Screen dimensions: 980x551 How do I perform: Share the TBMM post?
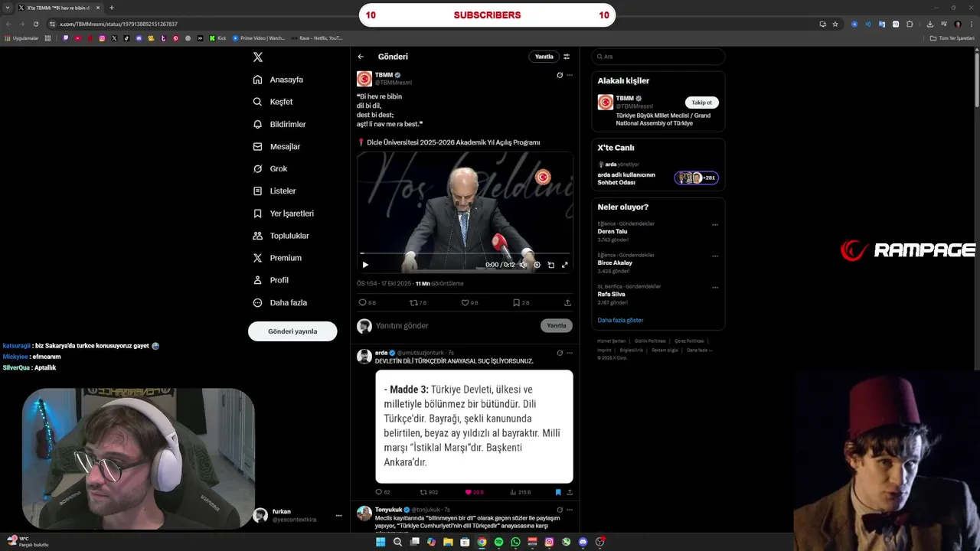click(x=567, y=303)
